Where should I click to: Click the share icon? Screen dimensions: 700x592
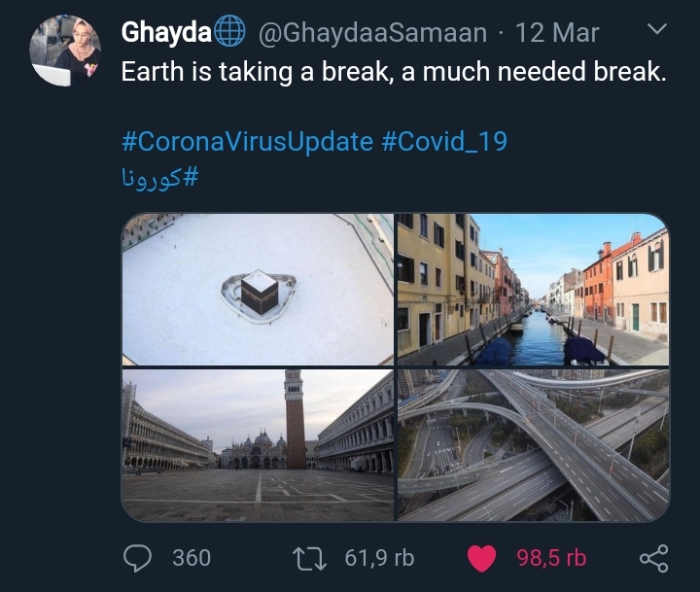(x=654, y=559)
